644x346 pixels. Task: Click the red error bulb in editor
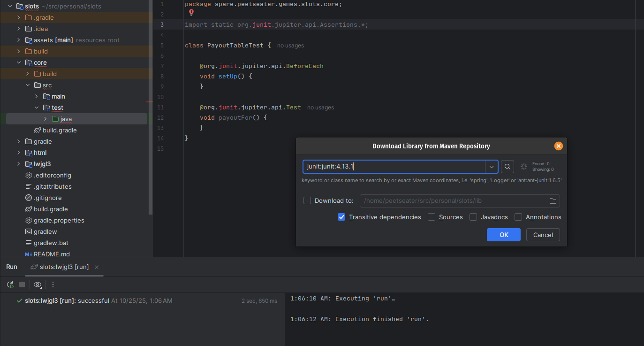tap(191, 13)
